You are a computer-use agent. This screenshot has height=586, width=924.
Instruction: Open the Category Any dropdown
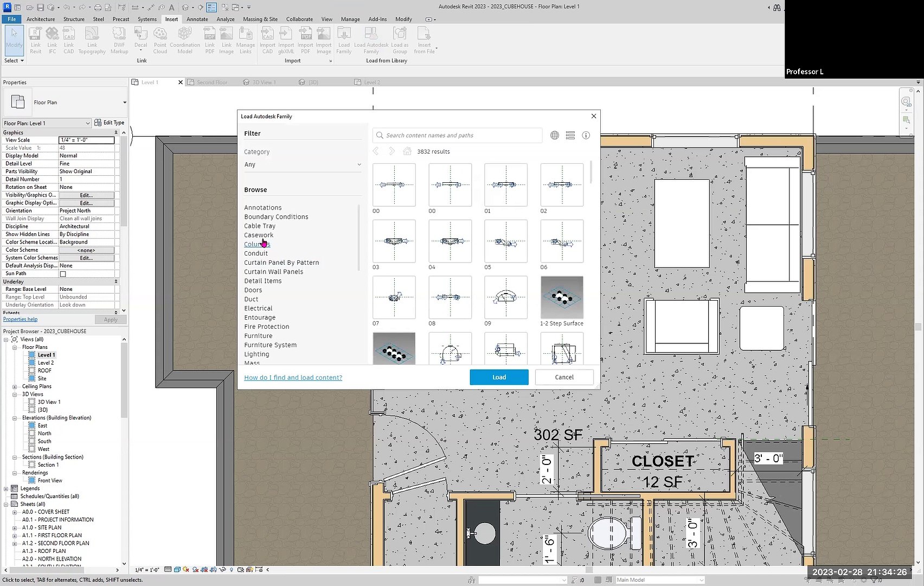point(302,164)
